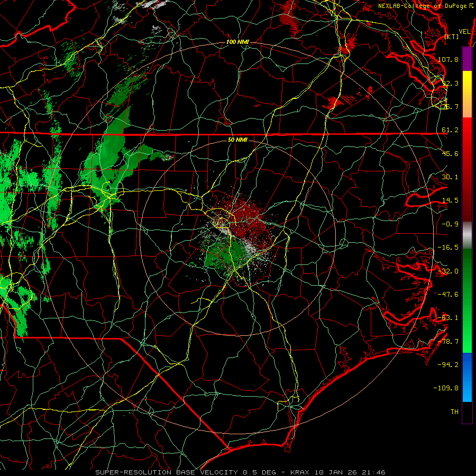Click the blue segment of the color bar
Image resolution: width=476 pixels, height=476 pixels.
[467, 377]
